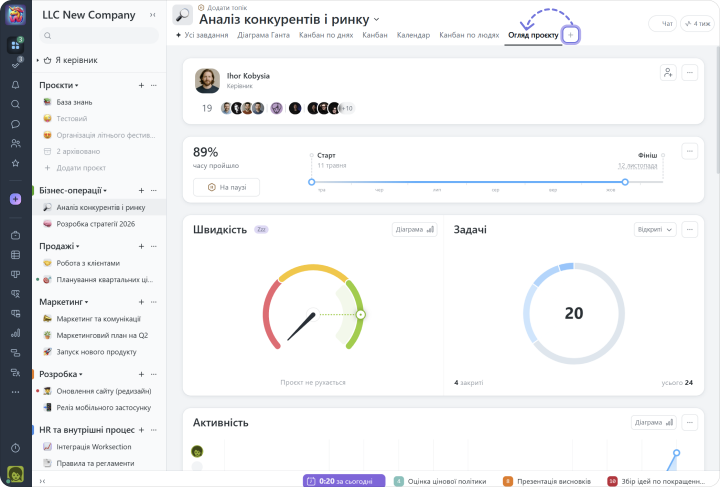Click the 12 листопада finish date link
Image resolution: width=720 pixels, height=487 pixels.
point(637,165)
